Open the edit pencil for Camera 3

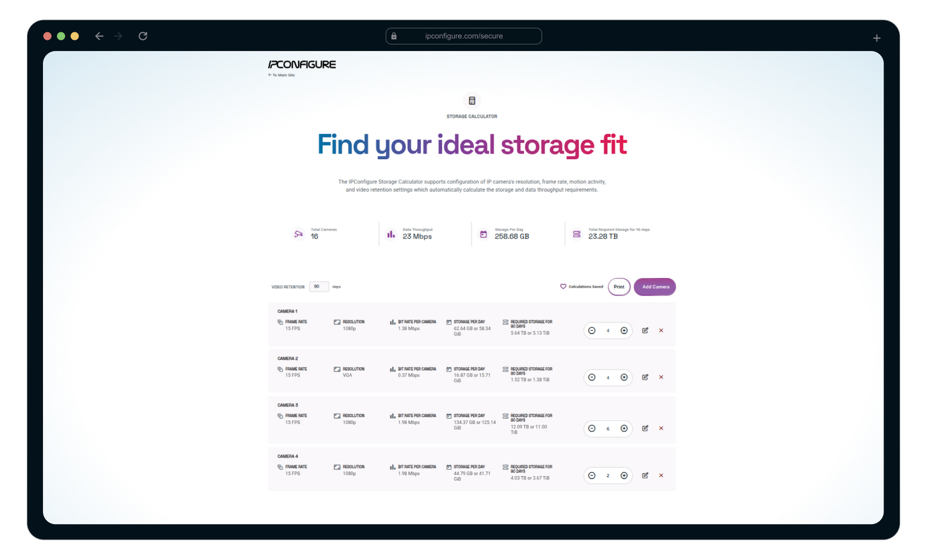pos(645,429)
